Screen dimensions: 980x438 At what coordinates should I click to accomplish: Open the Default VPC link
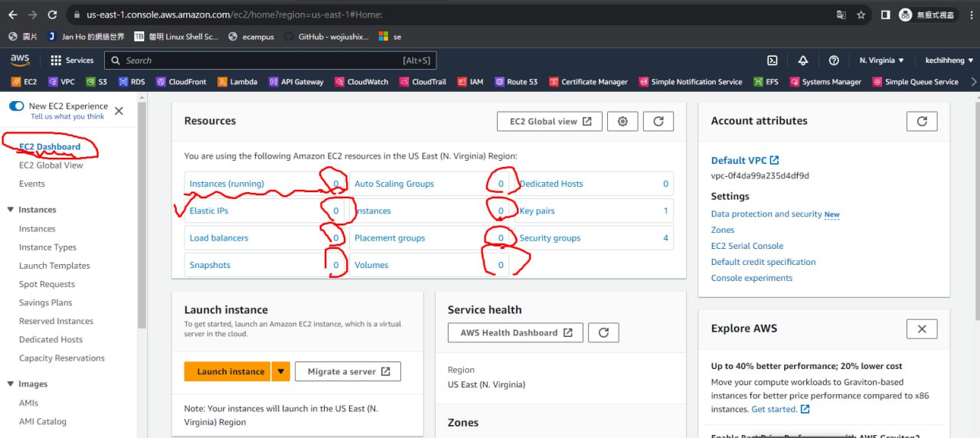(744, 160)
